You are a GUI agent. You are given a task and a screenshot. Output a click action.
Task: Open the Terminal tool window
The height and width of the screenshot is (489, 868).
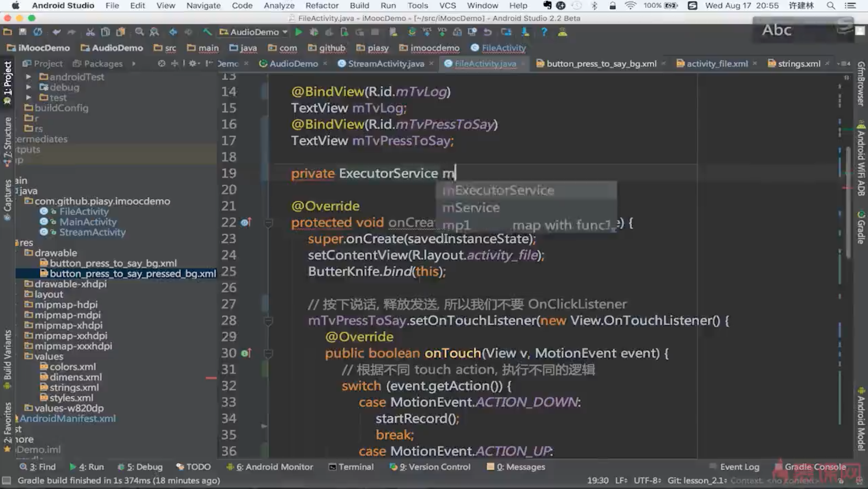[x=351, y=467]
